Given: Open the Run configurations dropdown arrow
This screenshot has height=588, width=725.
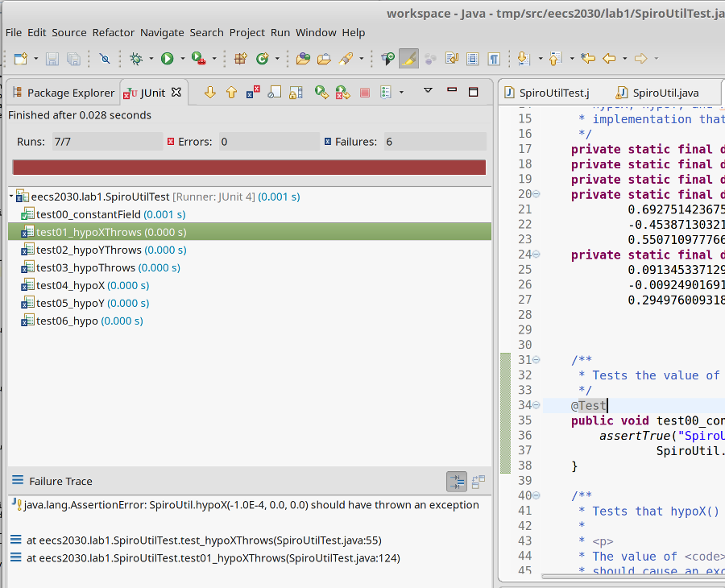Looking at the screenshot, I should point(182,59).
